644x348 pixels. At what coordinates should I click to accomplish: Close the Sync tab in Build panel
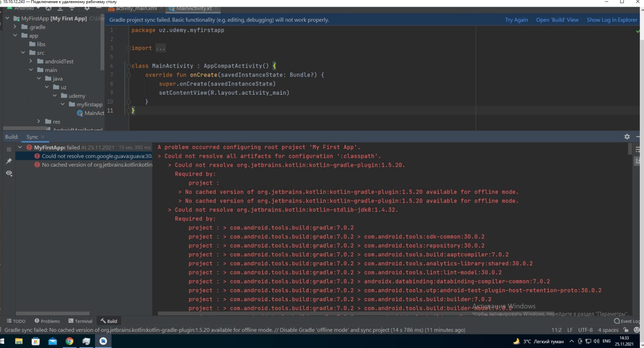tap(43, 137)
